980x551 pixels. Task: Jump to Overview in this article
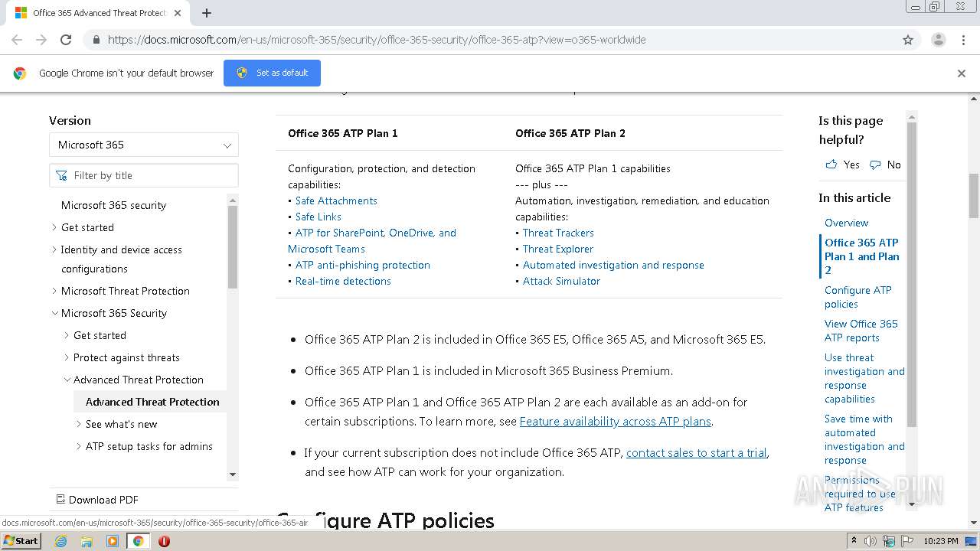[846, 223]
